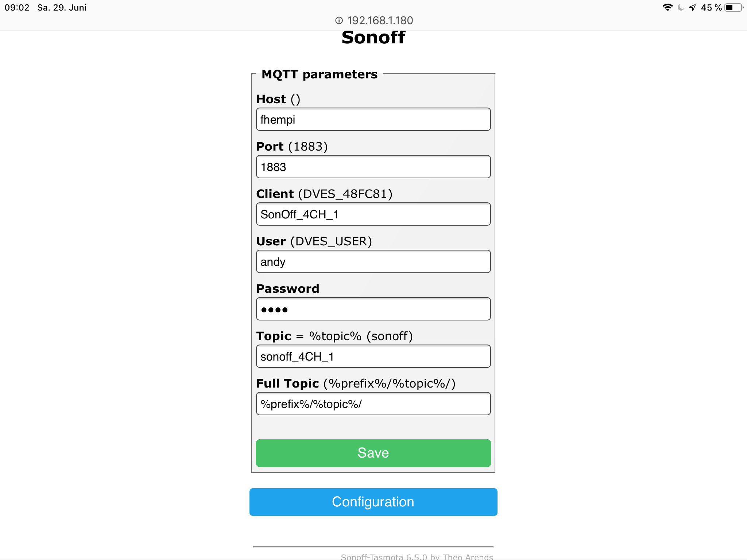Click the MQTT parameters legend title
This screenshot has height=560, width=747.
(320, 74)
